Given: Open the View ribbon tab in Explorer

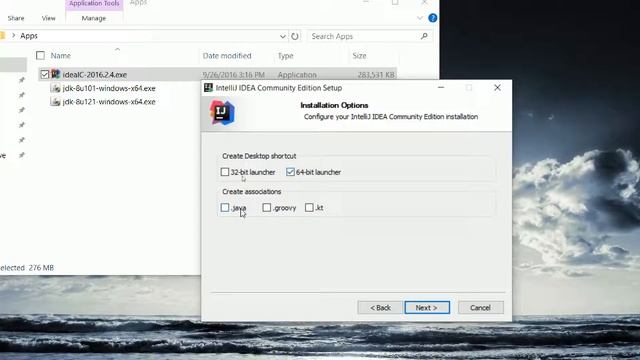Looking at the screenshot, I should (48, 18).
